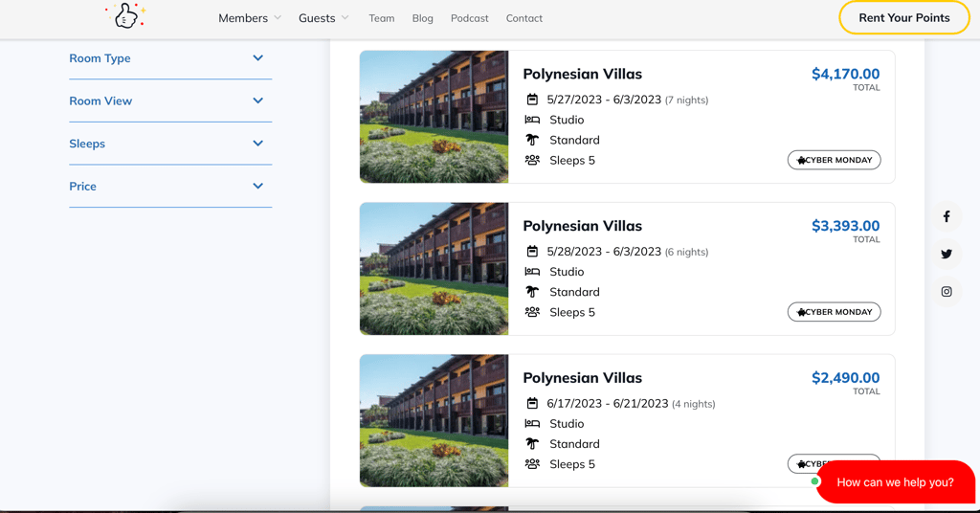Open the Contact page

point(523,18)
